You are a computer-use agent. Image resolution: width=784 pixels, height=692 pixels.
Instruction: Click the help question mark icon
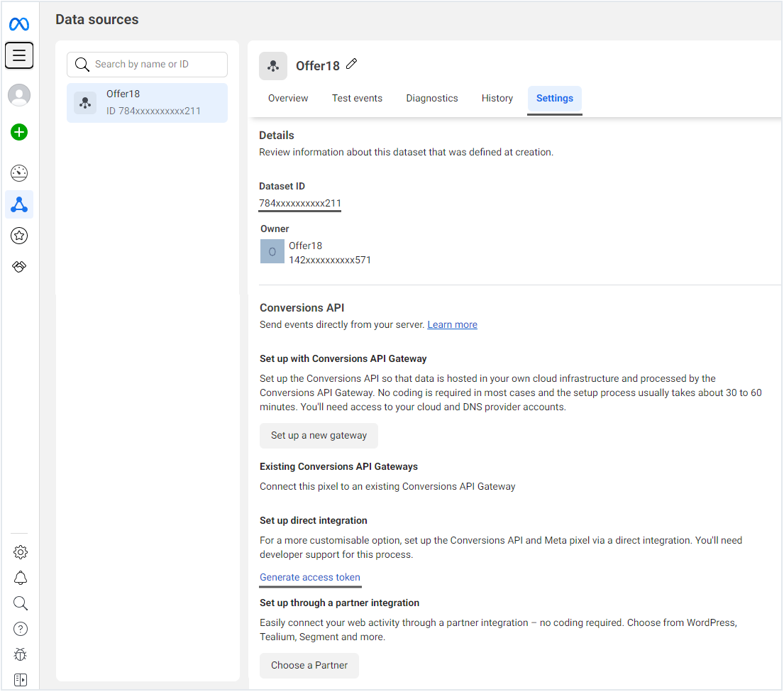pos(21,629)
